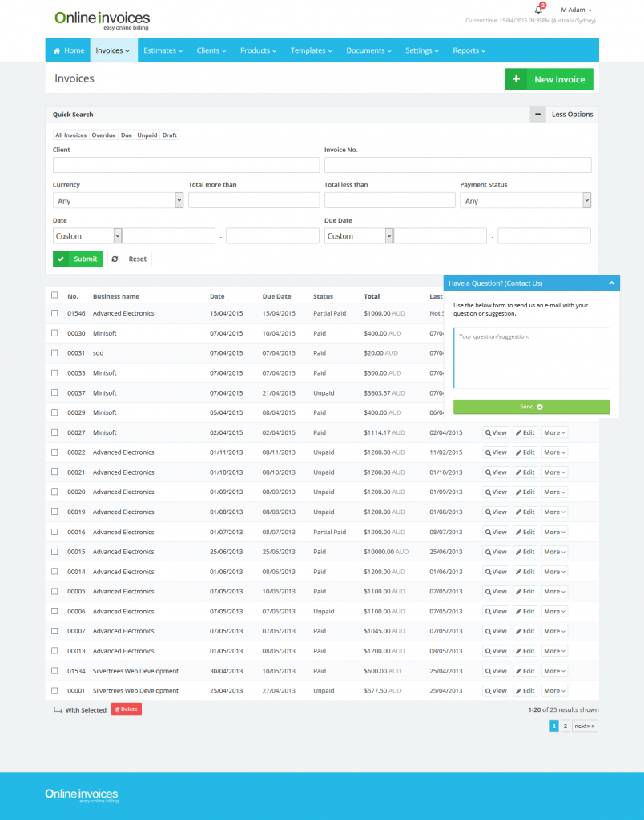Click the notification bell icon
Image resolution: width=644 pixels, height=820 pixels.
click(x=539, y=10)
